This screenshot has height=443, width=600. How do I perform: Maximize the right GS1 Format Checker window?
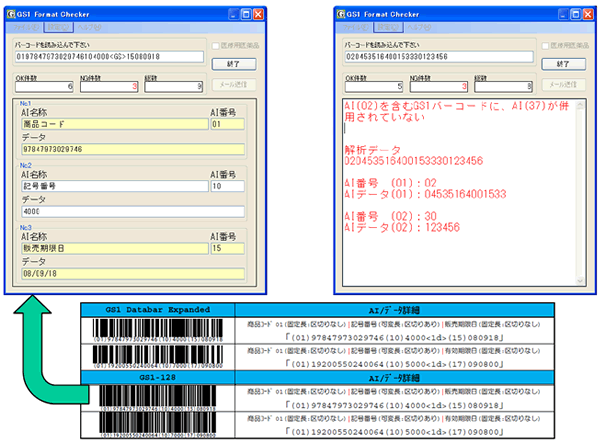click(x=576, y=15)
